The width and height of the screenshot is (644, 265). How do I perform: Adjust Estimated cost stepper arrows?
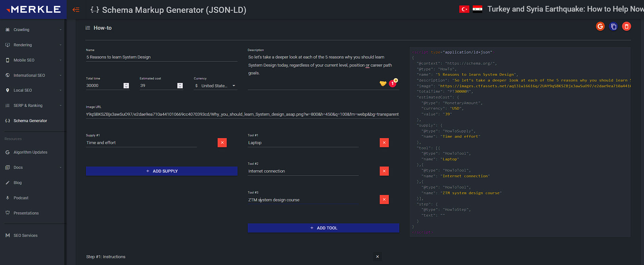pyautogui.click(x=180, y=86)
